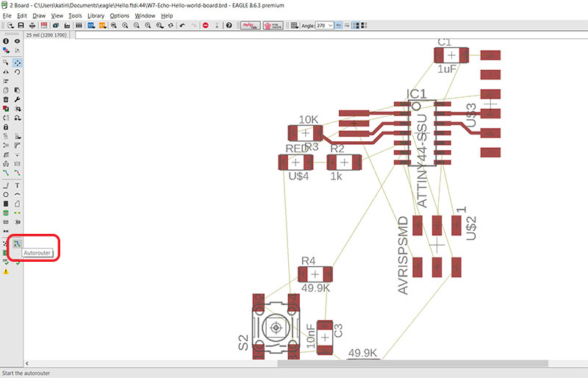Open the Draw menu

(x=39, y=15)
